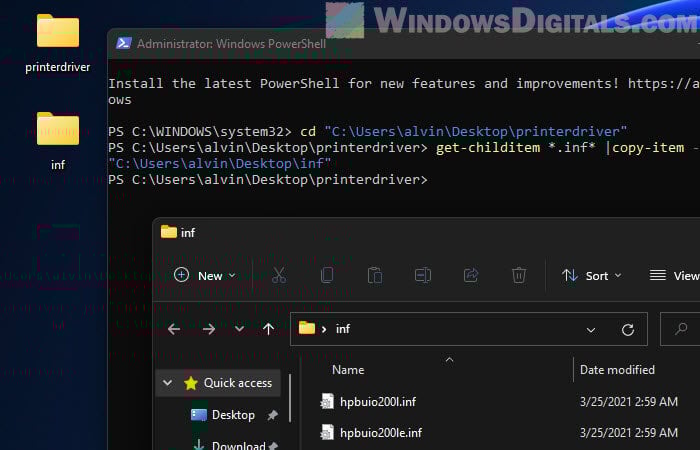Click the Quick access star icon
This screenshot has height=450, width=700.
coord(191,383)
